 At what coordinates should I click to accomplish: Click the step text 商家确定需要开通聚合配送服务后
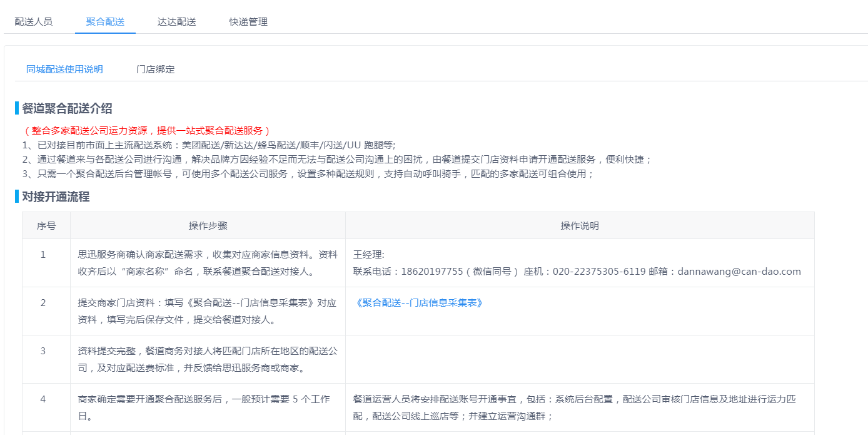click(204, 407)
